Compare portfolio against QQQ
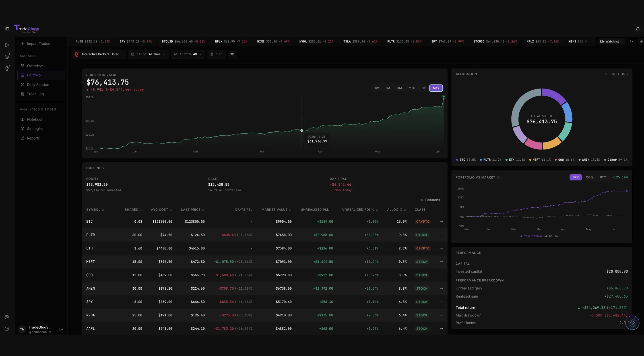 (589, 177)
